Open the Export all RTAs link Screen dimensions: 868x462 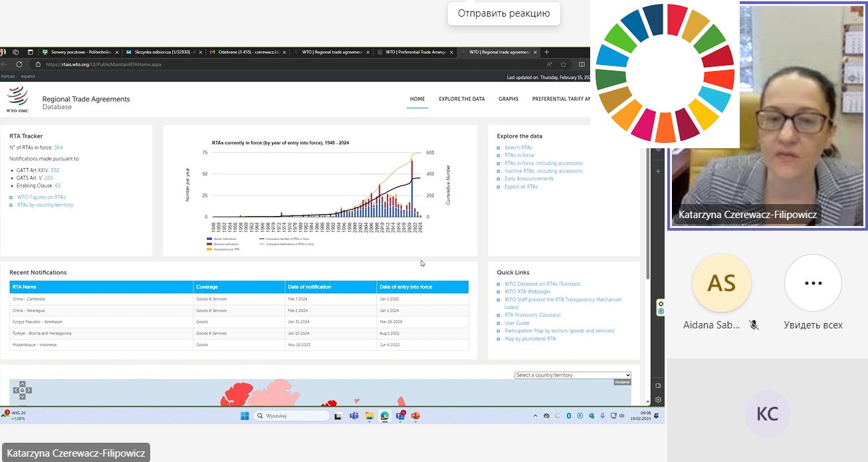tap(521, 187)
